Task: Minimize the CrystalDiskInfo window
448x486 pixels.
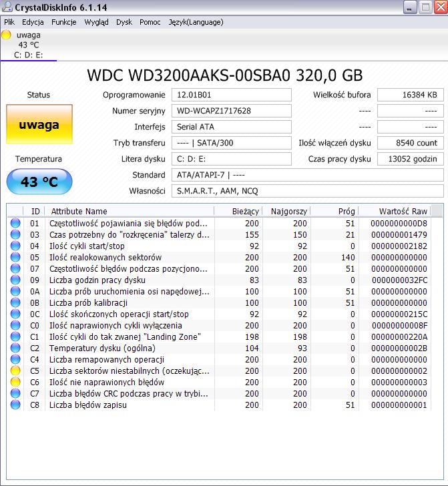Action: 409,7
